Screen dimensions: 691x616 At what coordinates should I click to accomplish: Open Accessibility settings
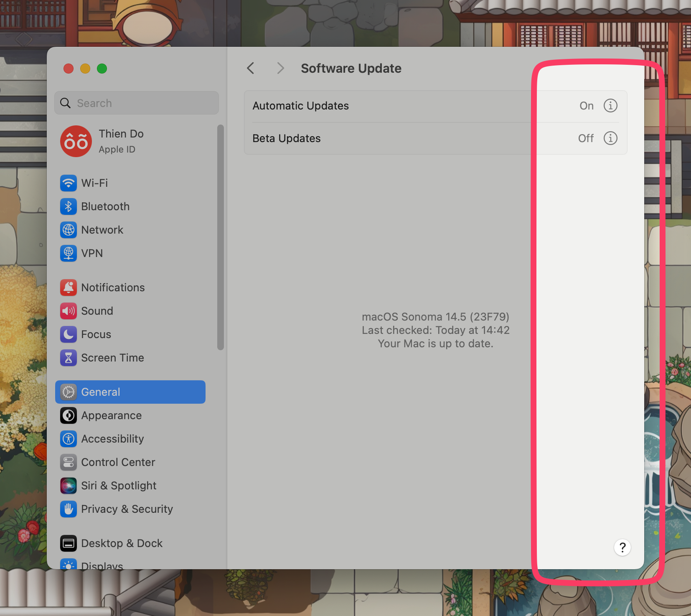[130, 439]
